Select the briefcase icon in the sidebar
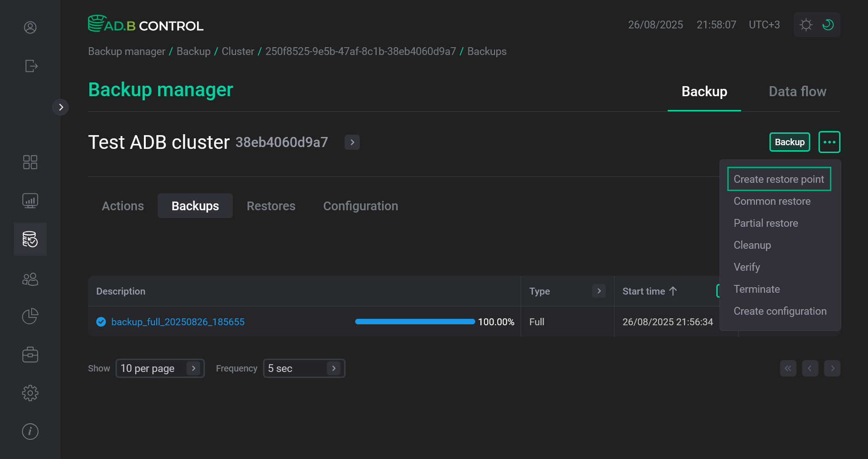The image size is (868, 459). tap(30, 354)
